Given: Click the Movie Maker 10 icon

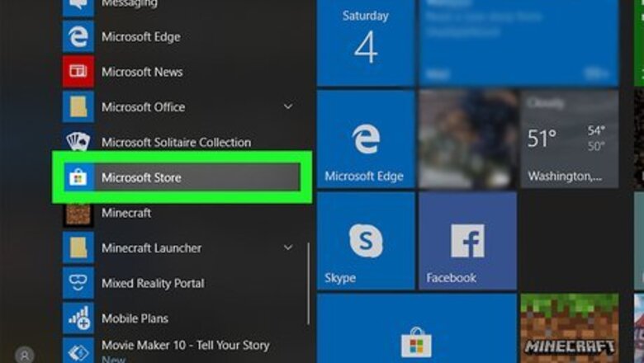Looking at the screenshot, I should 78,351.
